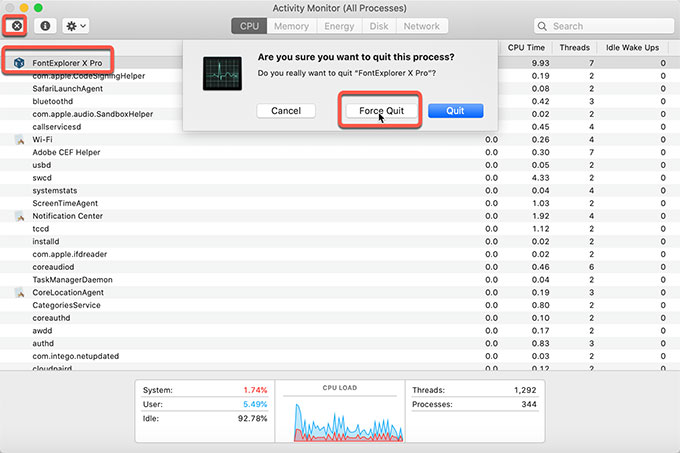Select the bluetoothd process
Image resolution: width=680 pixels, height=453 pixels.
(52, 101)
